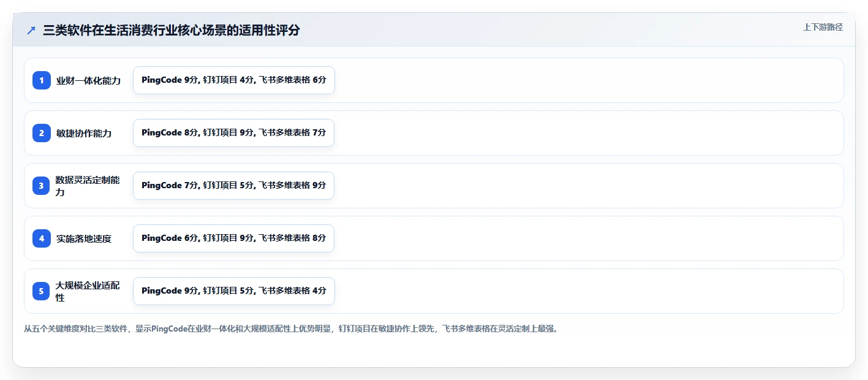
Task: Open the score box starting PingCode 6分
Action: [x=234, y=238]
